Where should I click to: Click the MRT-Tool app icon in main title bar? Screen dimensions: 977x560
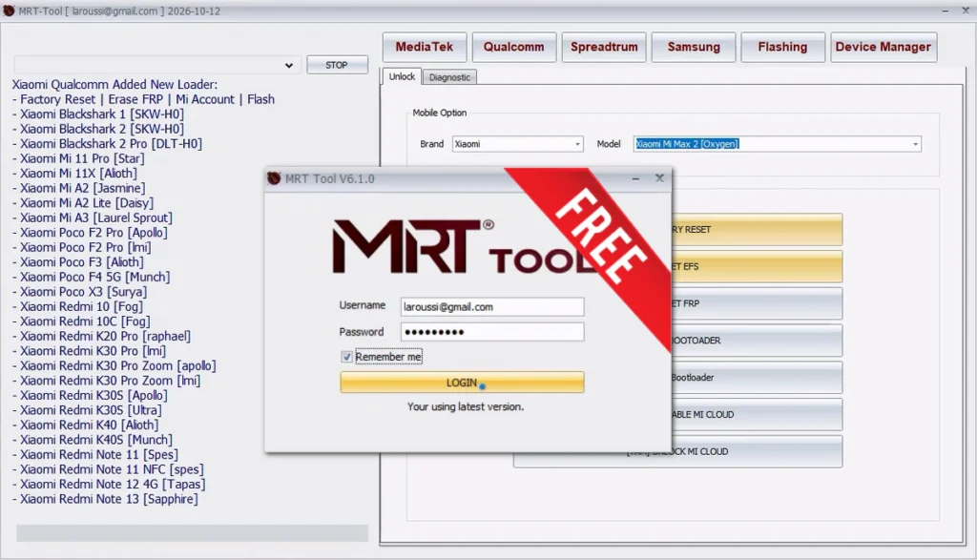pyautogui.click(x=10, y=10)
